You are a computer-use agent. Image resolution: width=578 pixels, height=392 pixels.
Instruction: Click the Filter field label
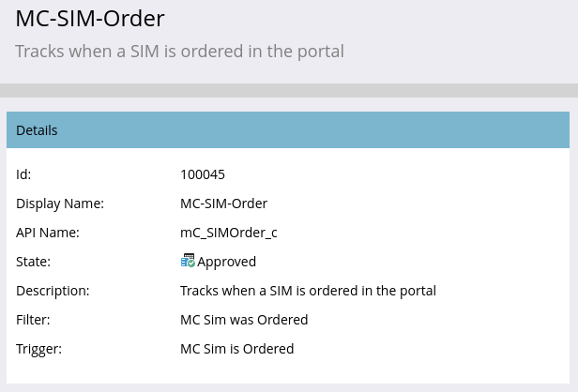tap(33, 320)
